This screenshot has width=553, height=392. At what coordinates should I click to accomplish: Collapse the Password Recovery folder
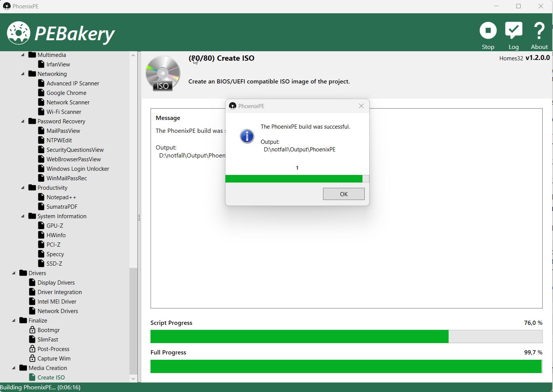tap(23, 121)
